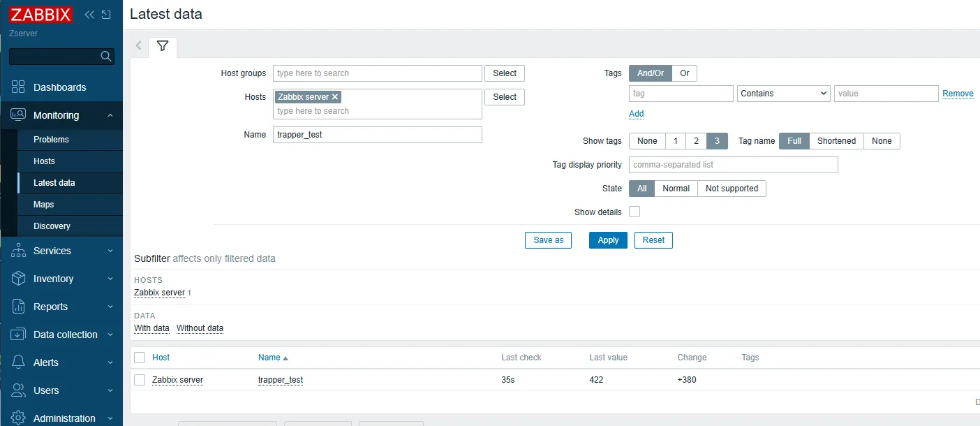980x426 pixels.
Task: Click the Alerts bell icon
Action: pyautogui.click(x=18, y=362)
